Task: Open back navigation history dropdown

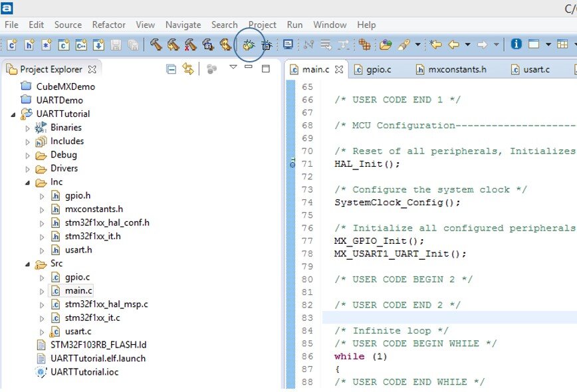Action: [x=467, y=45]
